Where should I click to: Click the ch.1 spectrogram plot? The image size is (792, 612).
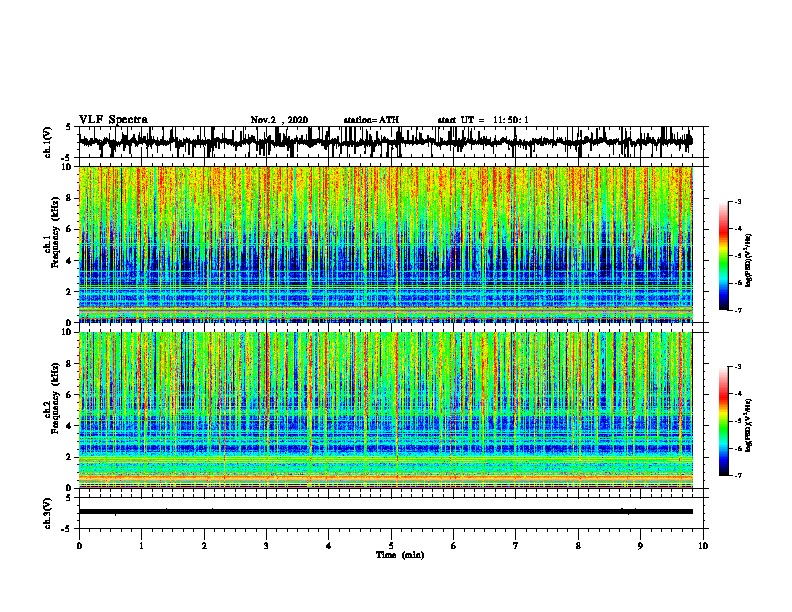(386, 244)
